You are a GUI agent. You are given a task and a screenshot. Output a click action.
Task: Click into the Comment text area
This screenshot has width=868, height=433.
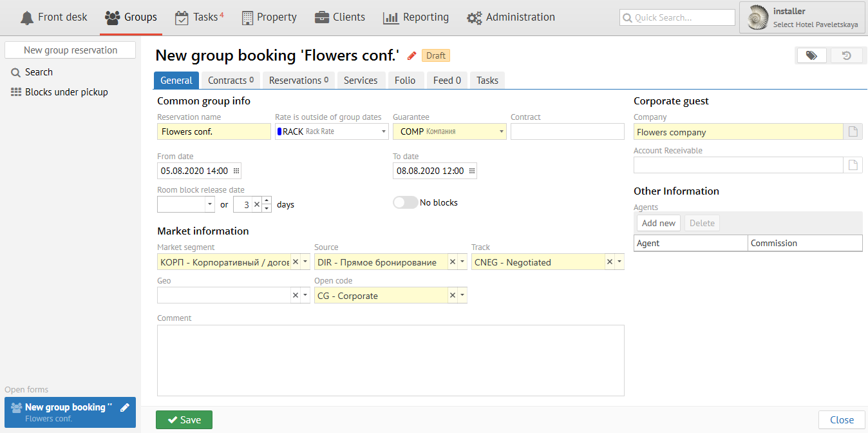point(390,360)
